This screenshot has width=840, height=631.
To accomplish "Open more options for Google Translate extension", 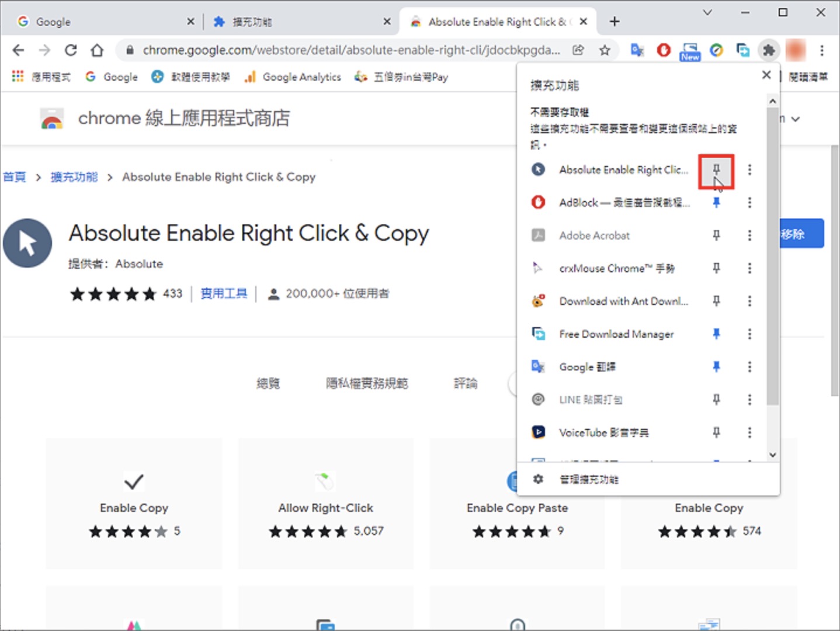I will tap(749, 367).
